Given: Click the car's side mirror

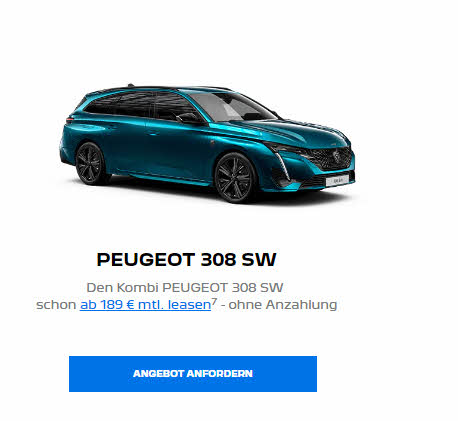Looking at the screenshot, I should [188, 118].
